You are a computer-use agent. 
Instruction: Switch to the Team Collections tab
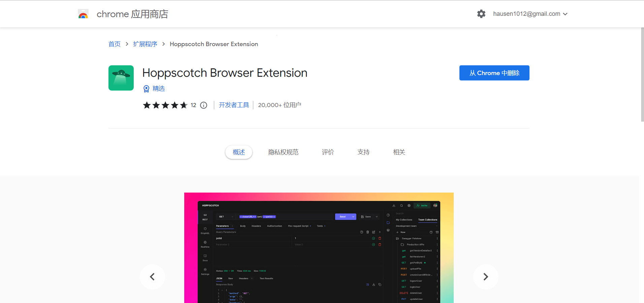click(x=428, y=220)
